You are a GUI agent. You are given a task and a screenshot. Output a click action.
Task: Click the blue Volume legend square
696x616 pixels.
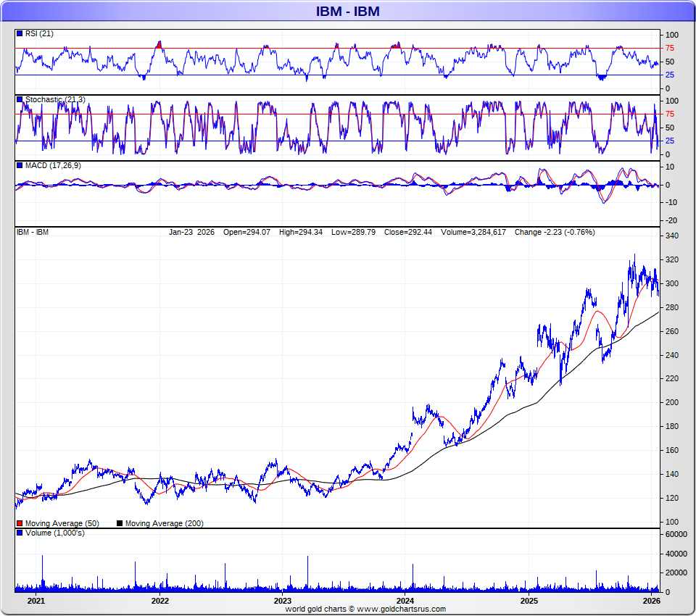click(20, 533)
